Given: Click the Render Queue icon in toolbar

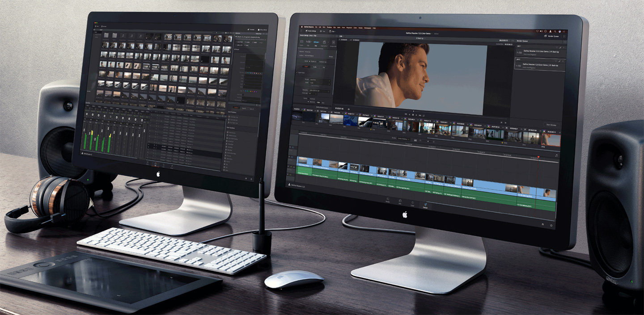Looking at the screenshot, I should 545,36.
